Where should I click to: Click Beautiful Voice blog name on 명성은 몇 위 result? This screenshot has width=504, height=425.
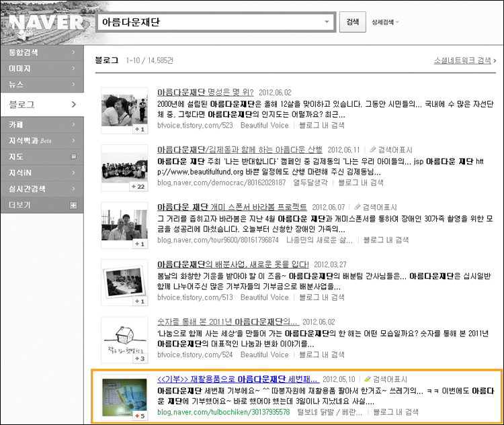pos(265,126)
